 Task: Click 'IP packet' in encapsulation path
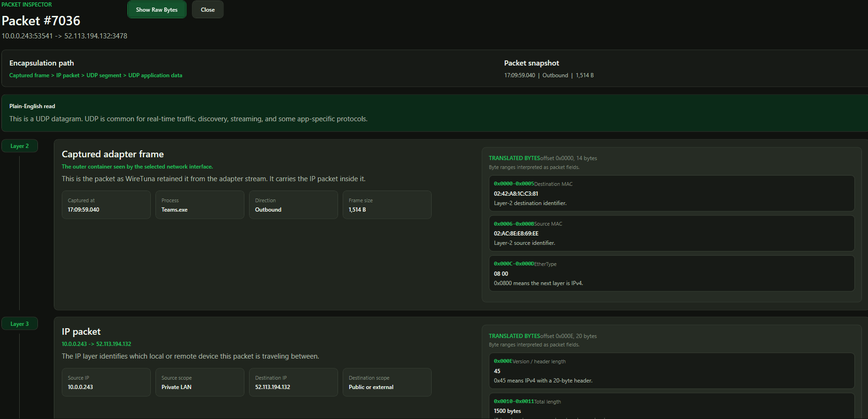[68, 75]
